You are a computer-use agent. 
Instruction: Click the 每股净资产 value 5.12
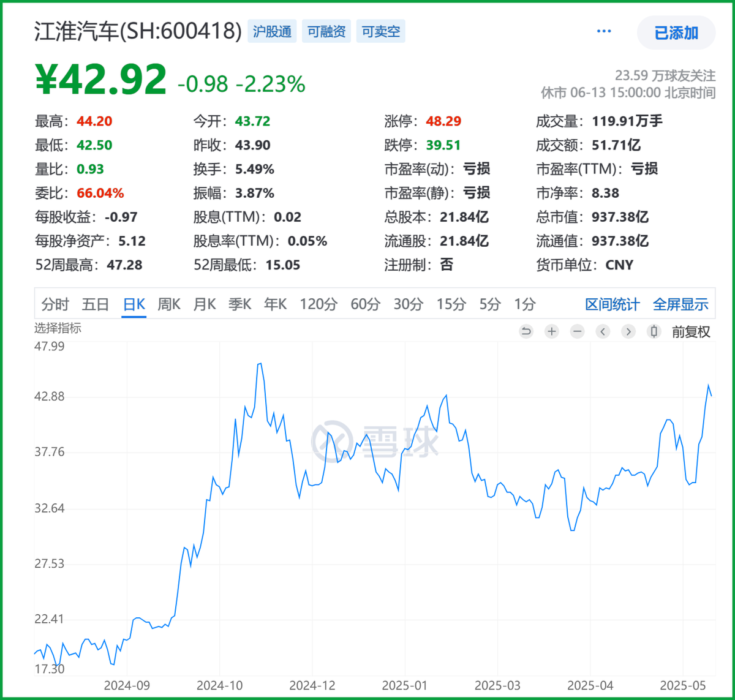(x=132, y=241)
